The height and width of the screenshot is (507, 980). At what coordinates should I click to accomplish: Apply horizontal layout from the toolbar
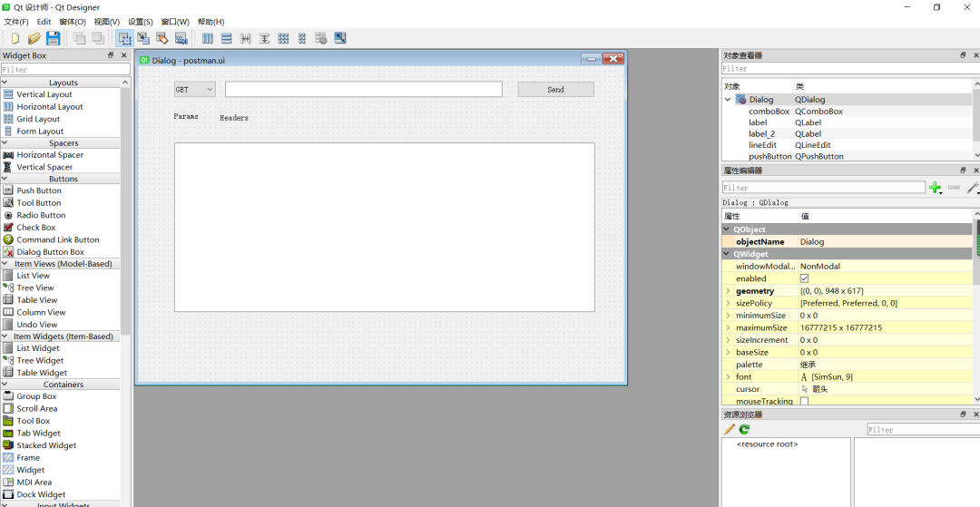[208, 38]
